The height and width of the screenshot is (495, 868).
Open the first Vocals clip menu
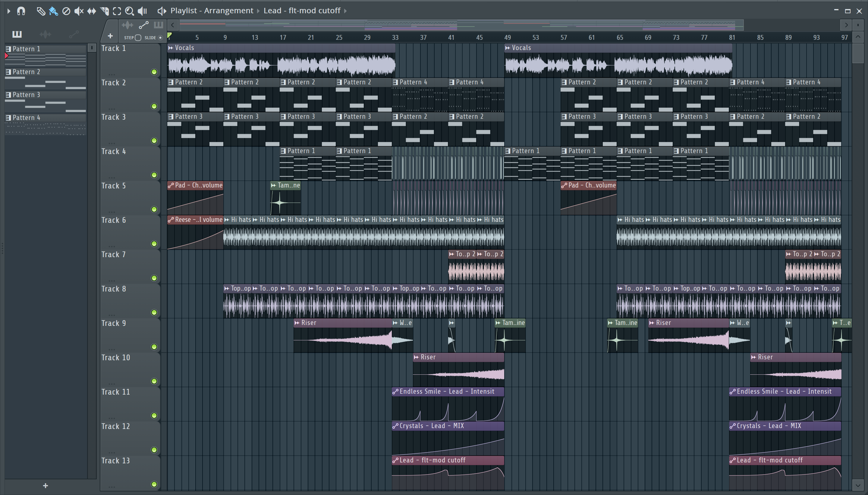click(x=171, y=48)
